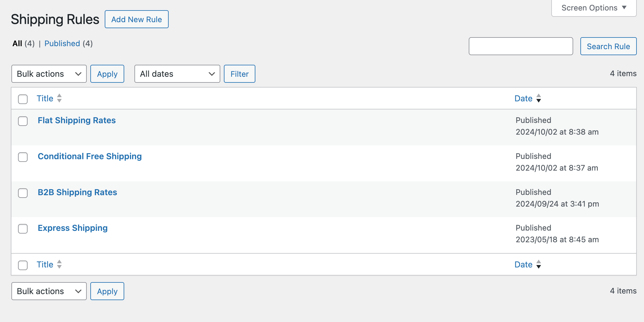The width and height of the screenshot is (644, 322).
Task: Check the Flat Shipping Rates row
Action: pos(23,121)
